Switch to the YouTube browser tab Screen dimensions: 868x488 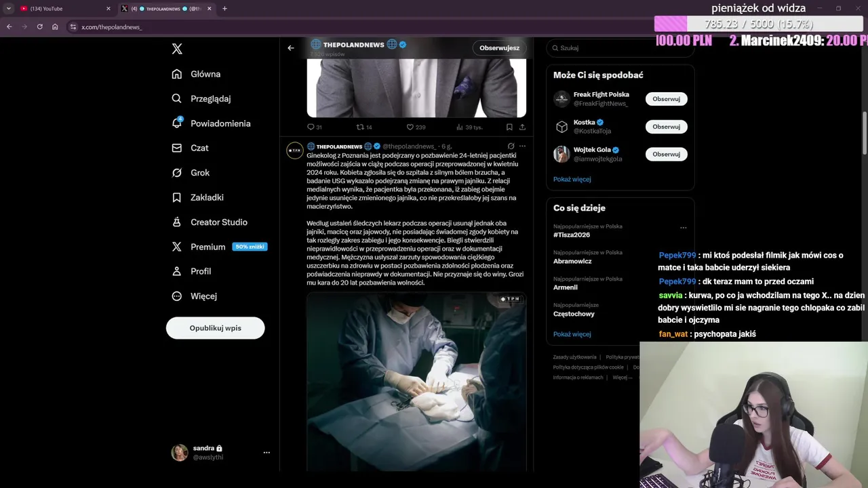coord(64,9)
